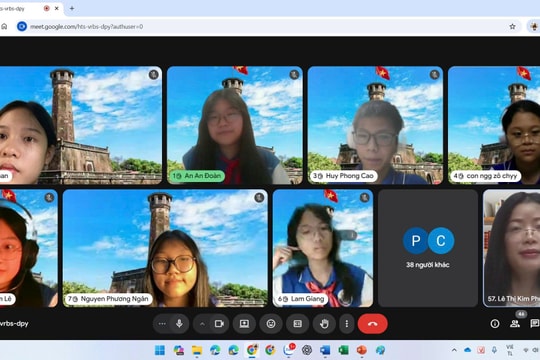Start presenting your screen
This screenshot has width=540, height=360.
tap(244, 324)
